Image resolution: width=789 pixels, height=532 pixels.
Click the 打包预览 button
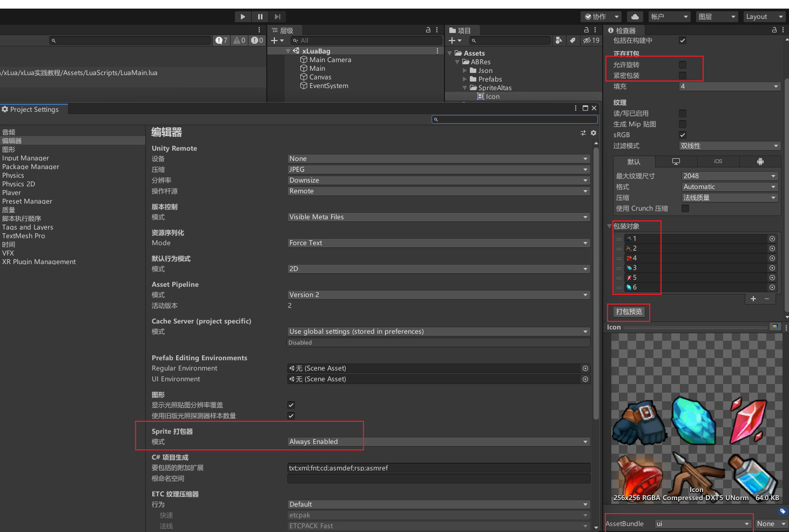(629, 312)
